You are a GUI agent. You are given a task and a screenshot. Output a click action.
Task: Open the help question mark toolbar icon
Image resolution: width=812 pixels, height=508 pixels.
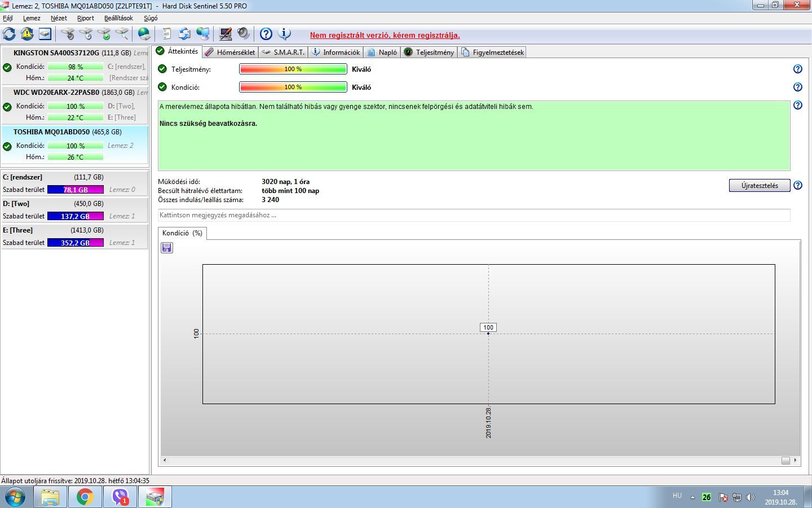266,34
